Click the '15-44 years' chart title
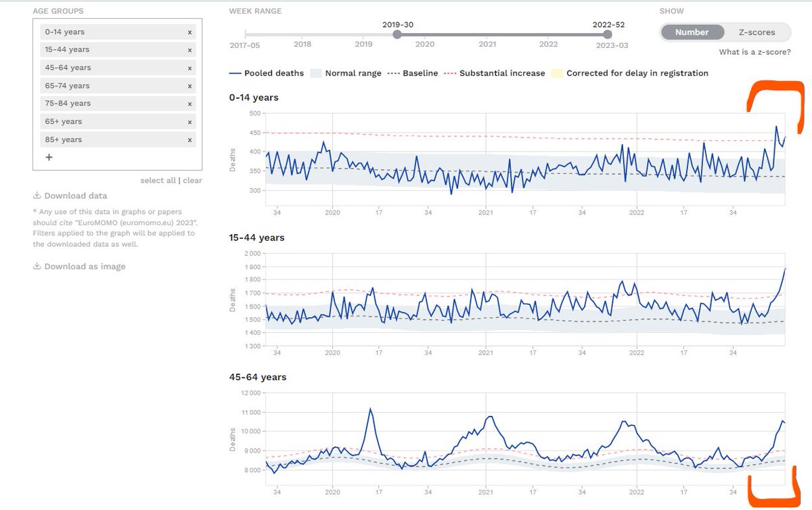 point(257,237)
